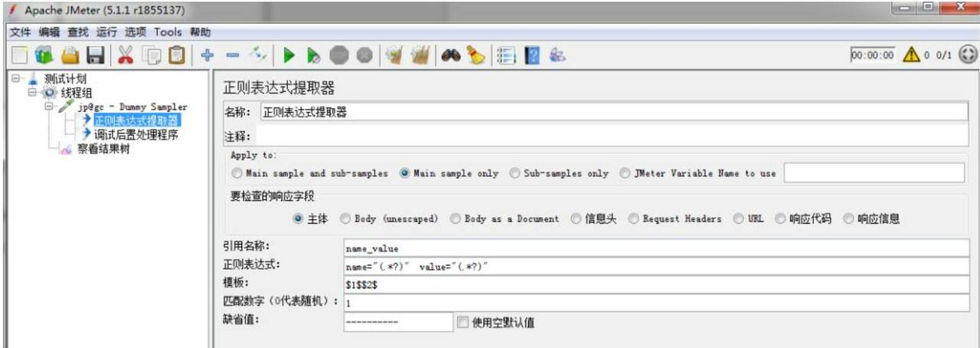Select Main sample only radio button

click(404, 173)
